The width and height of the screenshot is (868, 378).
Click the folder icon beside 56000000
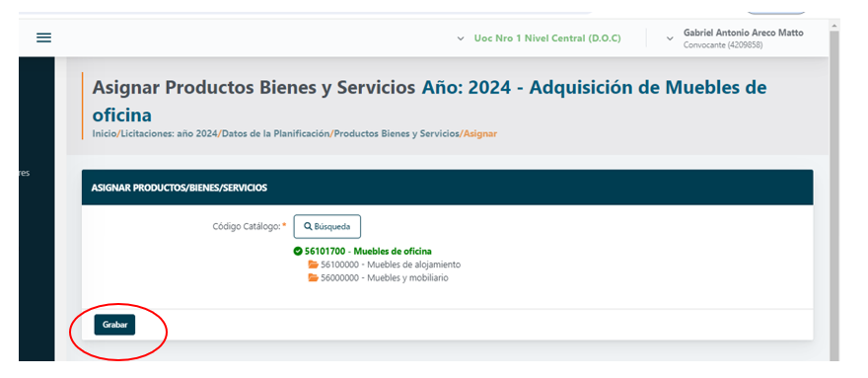314,277
